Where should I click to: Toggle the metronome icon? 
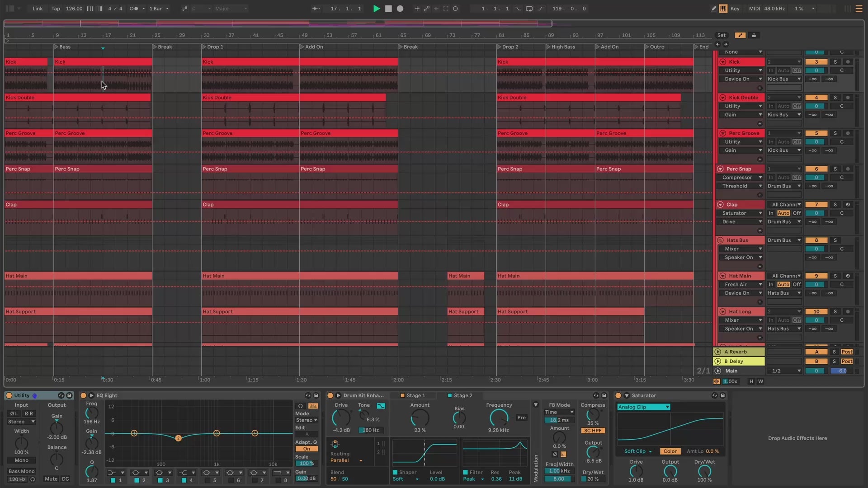pos(134,9)
